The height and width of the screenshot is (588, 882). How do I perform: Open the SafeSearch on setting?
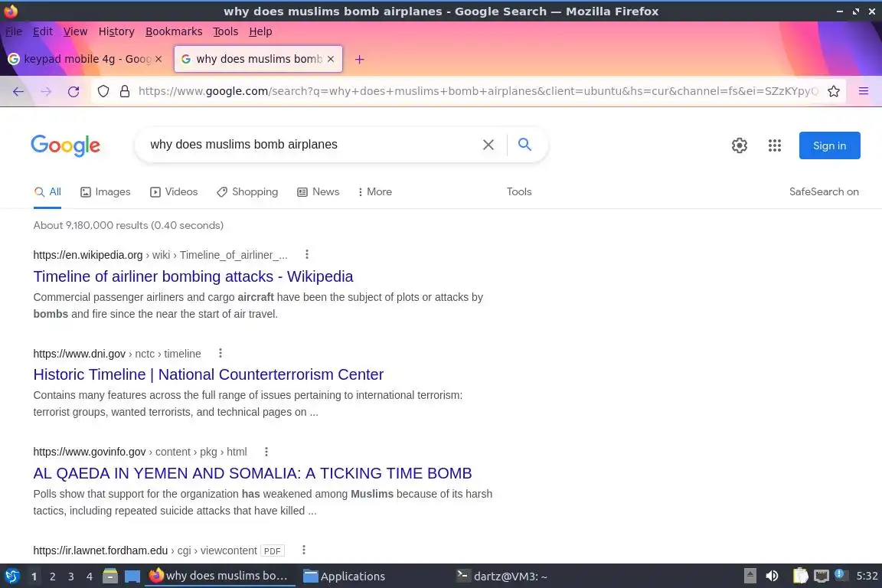pos(824,192)
